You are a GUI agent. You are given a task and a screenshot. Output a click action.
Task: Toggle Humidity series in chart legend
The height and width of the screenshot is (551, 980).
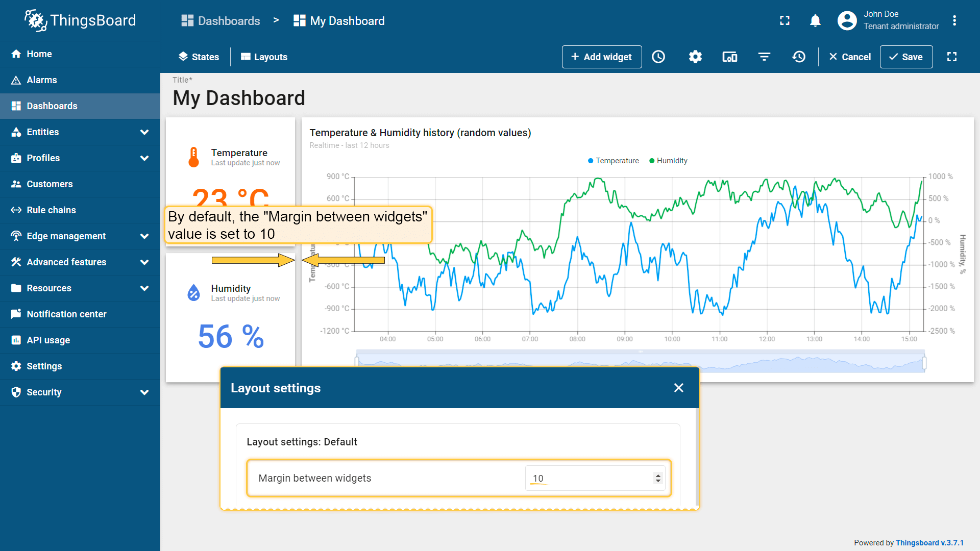click(669, 161)
